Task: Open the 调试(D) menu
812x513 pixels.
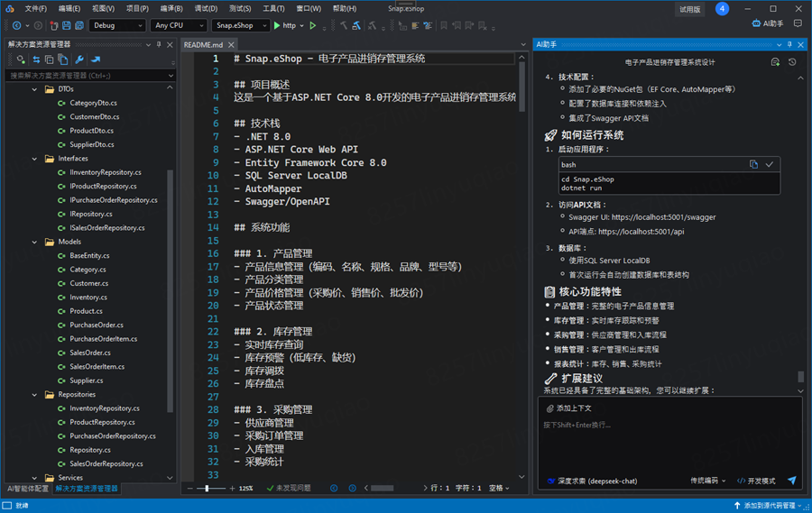Action: [206, 8]
